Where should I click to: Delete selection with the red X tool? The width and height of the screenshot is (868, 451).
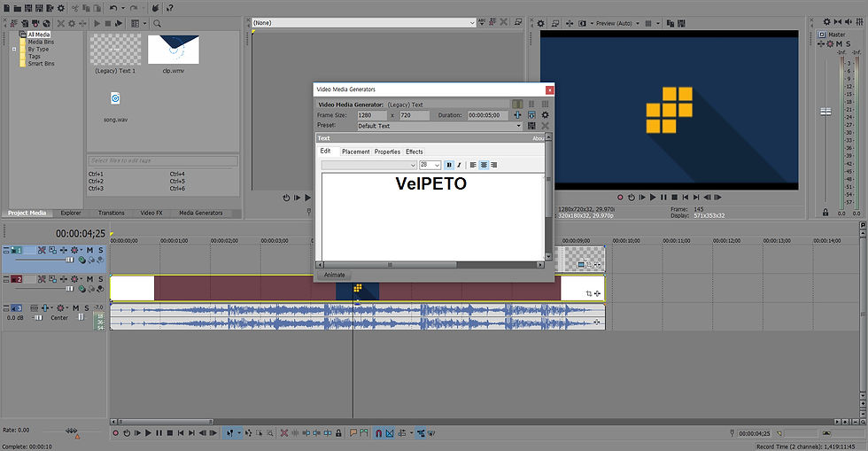284,432
